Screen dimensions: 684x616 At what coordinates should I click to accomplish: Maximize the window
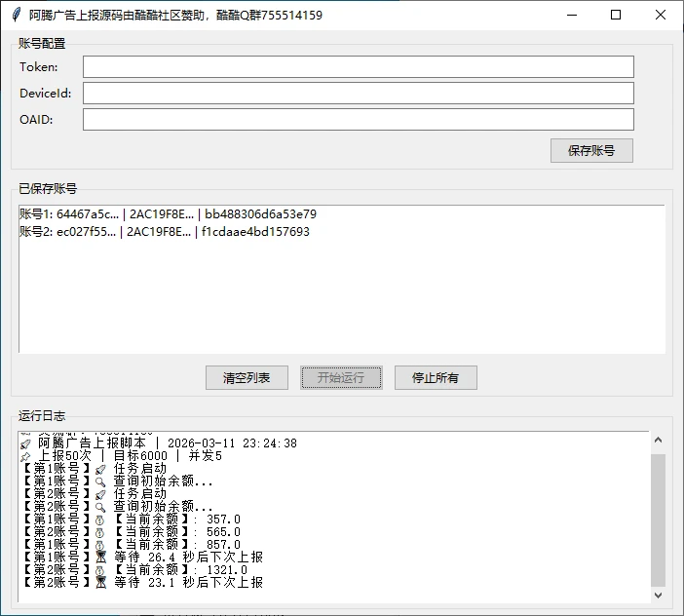click(x=616, y=15)
